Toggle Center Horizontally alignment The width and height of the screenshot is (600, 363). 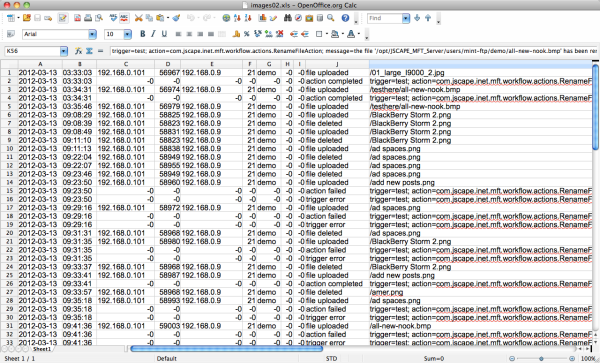189,34
